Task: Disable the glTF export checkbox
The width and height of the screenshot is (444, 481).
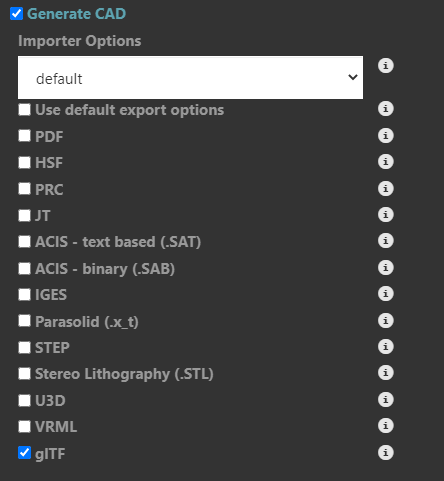Action: (x=24, y=453)
